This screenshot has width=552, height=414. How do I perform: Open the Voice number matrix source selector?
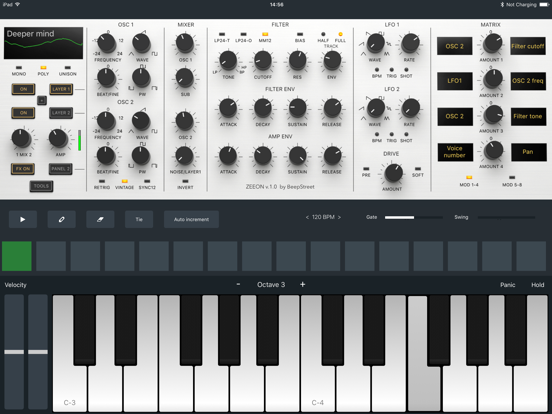click(455, 152)
